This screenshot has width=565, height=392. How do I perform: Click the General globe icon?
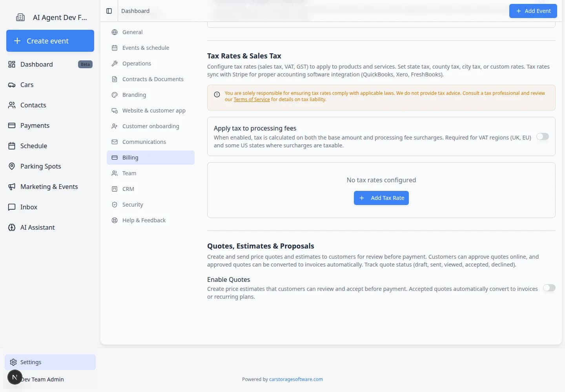[115, 32]
